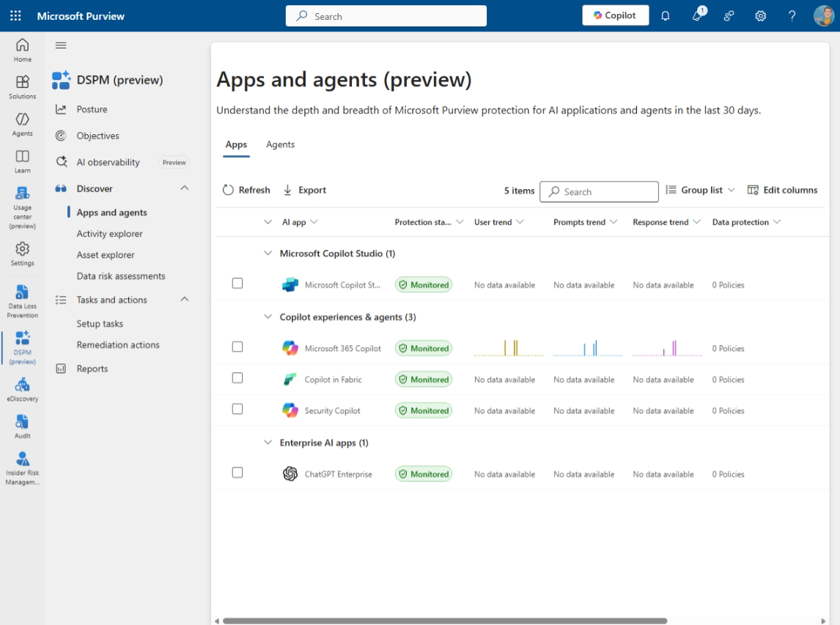The image size is (840, 625).
Task: Click the Export button
Action: pyautogui.click(x=305, y=190)
